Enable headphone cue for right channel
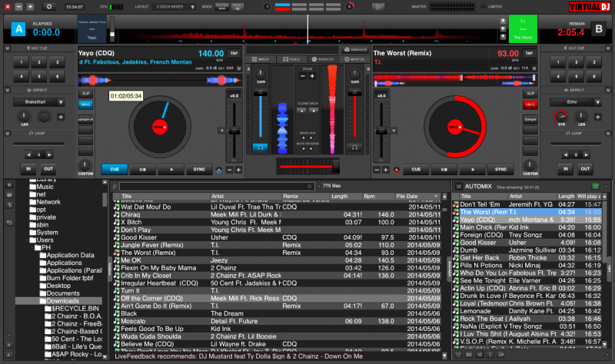Screen dimensions: 615x364 coord(354,147)
